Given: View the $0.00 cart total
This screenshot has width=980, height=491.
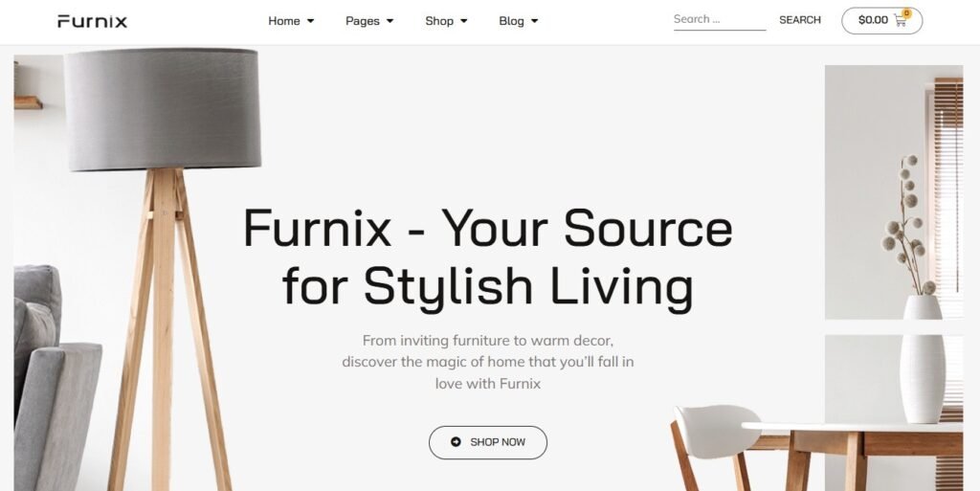Looking at the screenshot, I should tap(873, 20).
